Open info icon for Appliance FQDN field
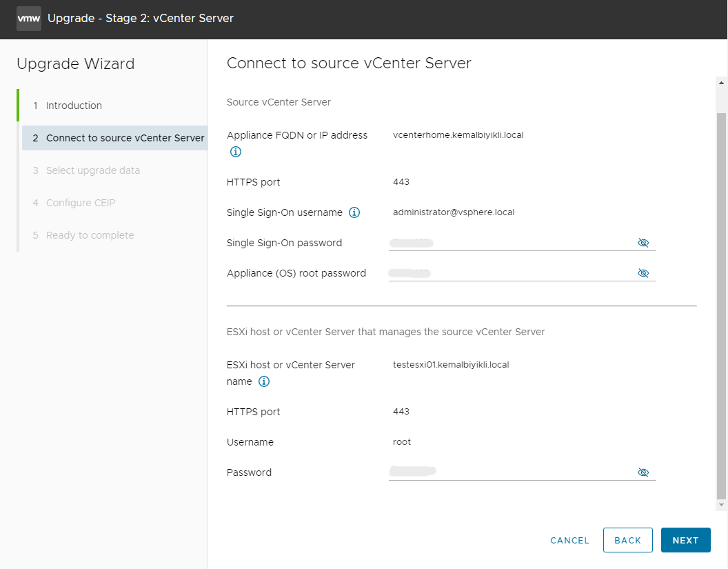 [236, 152]
